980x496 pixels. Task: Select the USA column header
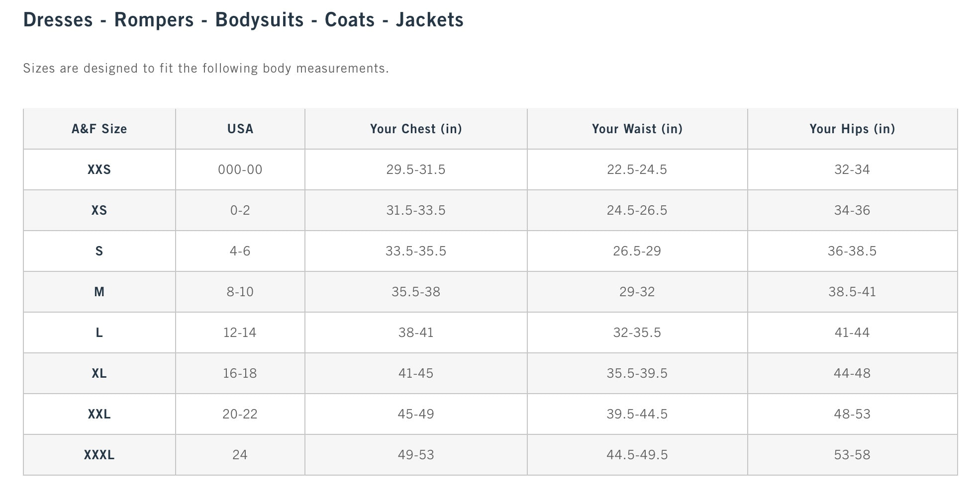(x=240, y=129)
